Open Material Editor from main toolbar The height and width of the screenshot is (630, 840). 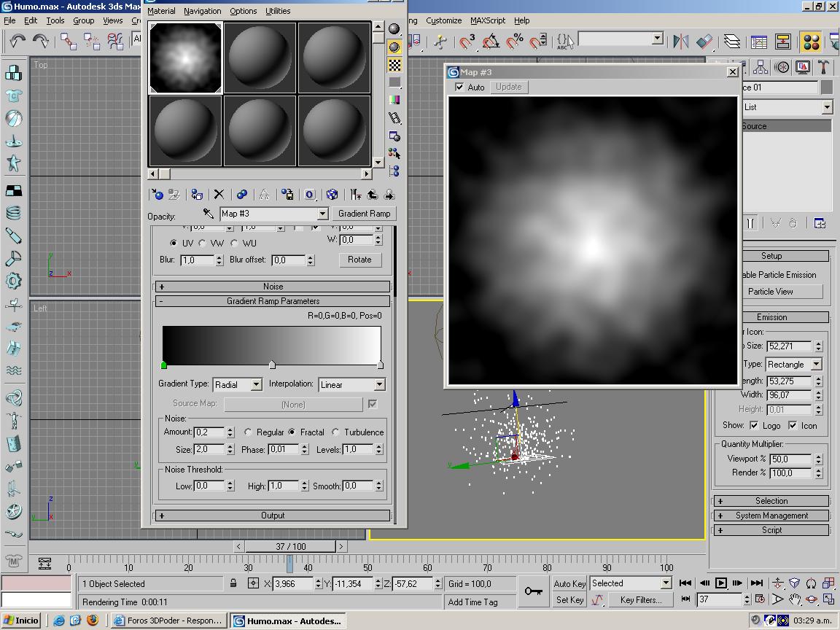(x=811, y=42)
